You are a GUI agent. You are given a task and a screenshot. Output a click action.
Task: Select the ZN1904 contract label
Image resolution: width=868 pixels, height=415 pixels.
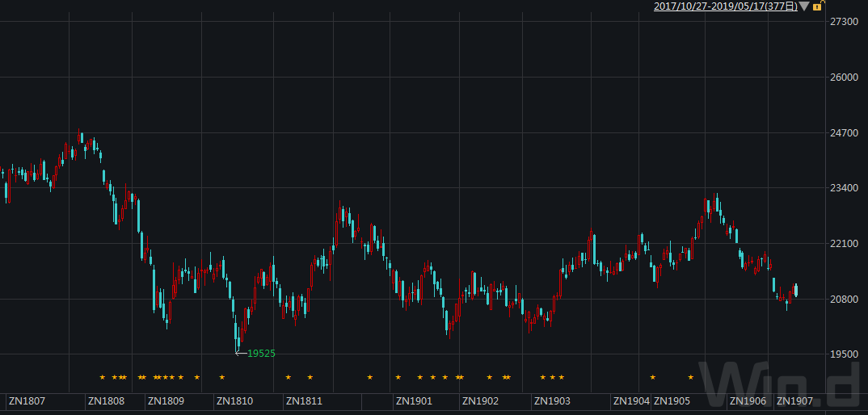(630, 400)
